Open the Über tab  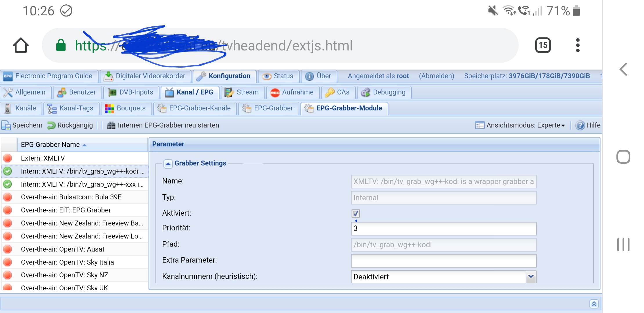[x=319, y=76]
